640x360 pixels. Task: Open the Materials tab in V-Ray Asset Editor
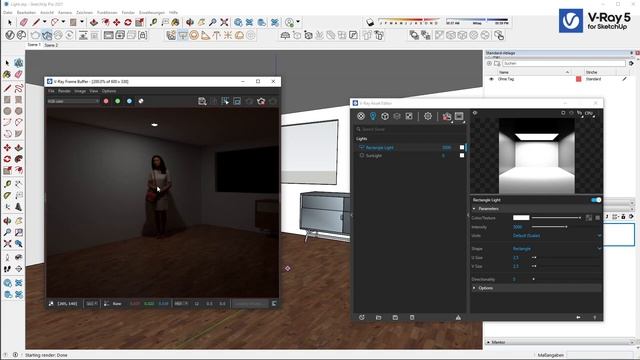(x=361, y=116)
